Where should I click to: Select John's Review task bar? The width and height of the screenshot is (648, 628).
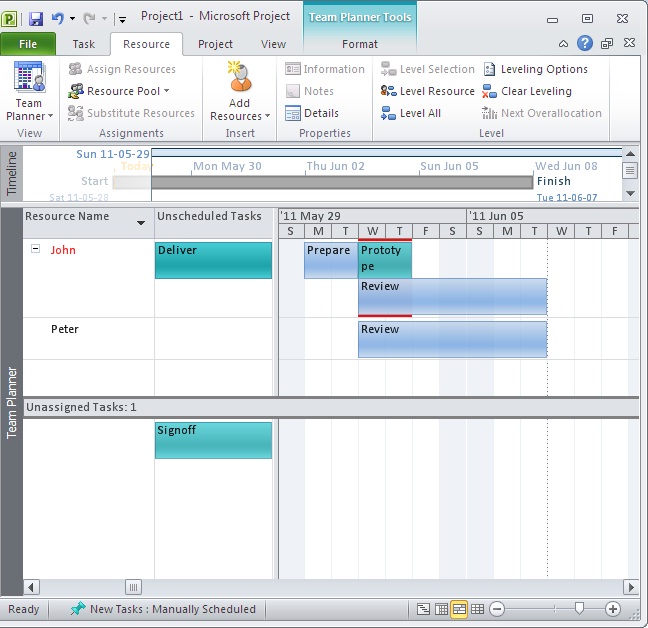(453, 297)
